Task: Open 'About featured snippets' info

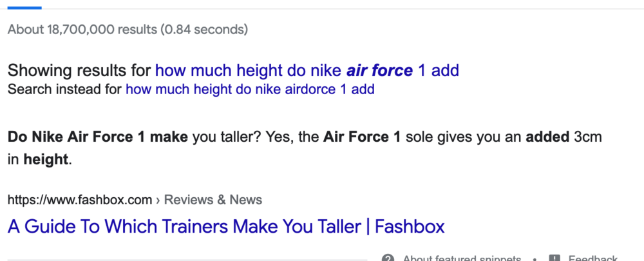Action: [462, 258]
